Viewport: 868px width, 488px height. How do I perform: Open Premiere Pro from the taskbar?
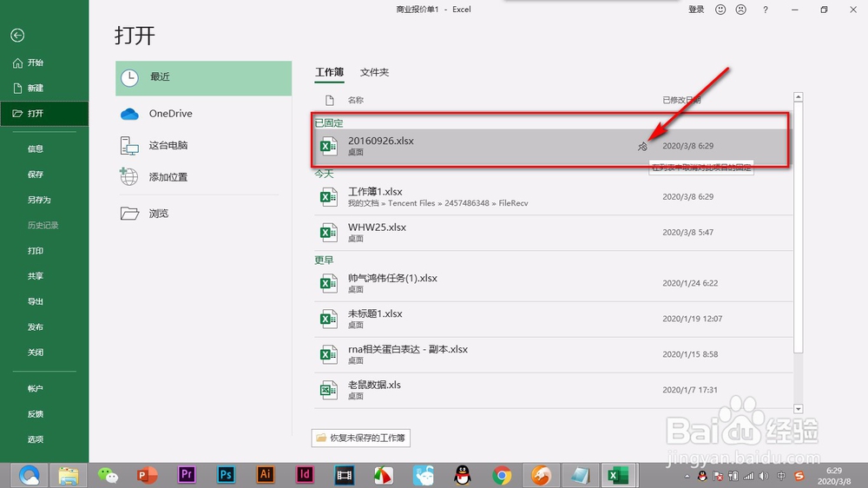187,475
